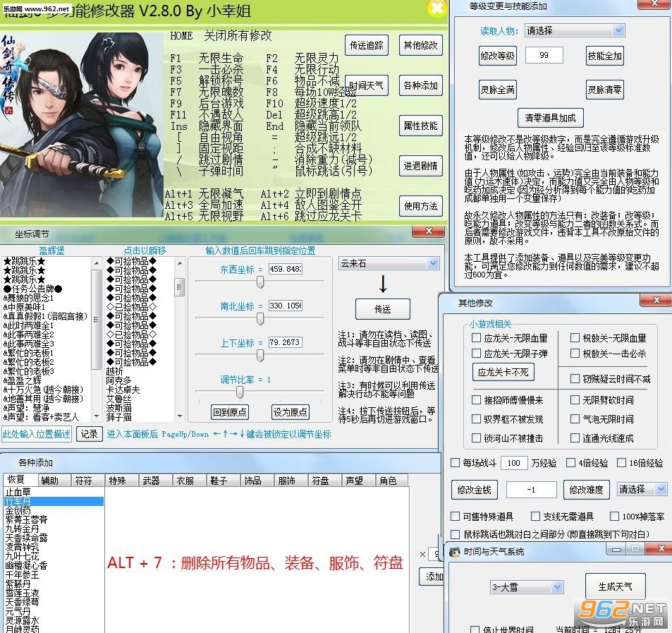Click the money field showing -1
The width and height of the screenshot is (672, 633).
531,490
